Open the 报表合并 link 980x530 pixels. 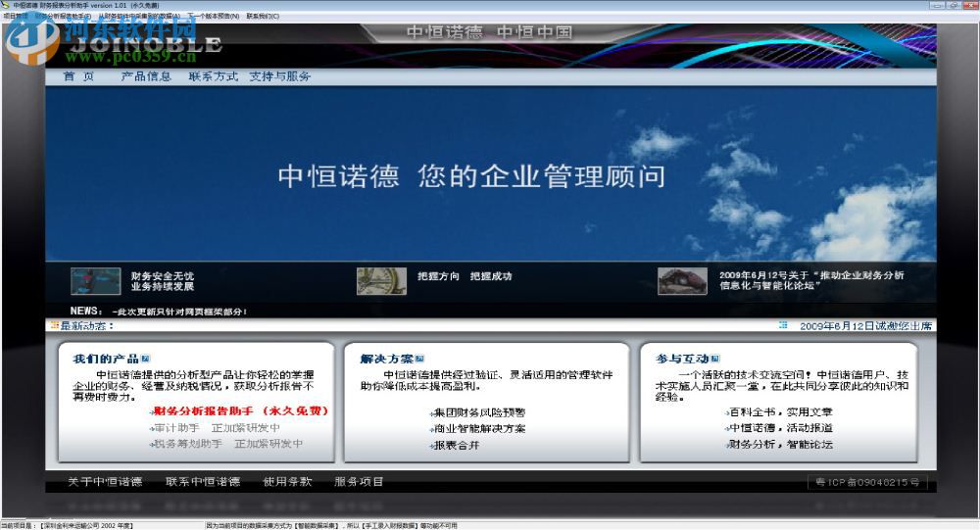(455, 445)
